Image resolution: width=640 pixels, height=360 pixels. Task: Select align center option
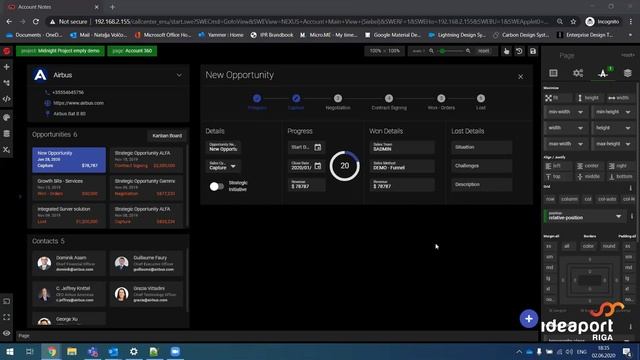point(589,166)
